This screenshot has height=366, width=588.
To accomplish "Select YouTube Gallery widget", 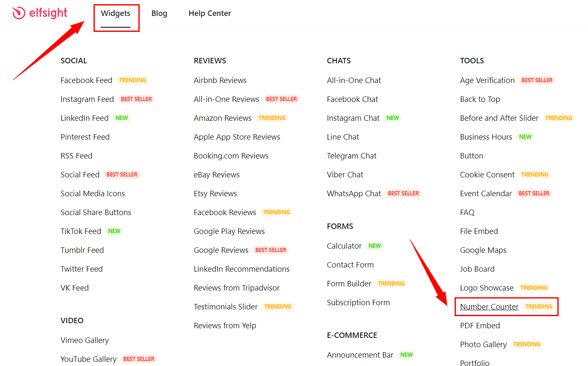I will click(88, 359).
